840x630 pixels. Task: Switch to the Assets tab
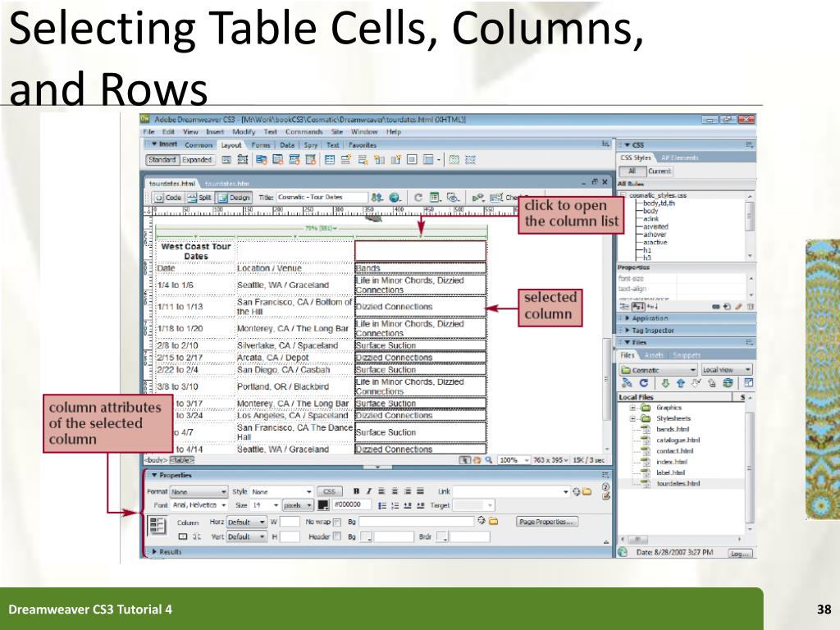654,355
